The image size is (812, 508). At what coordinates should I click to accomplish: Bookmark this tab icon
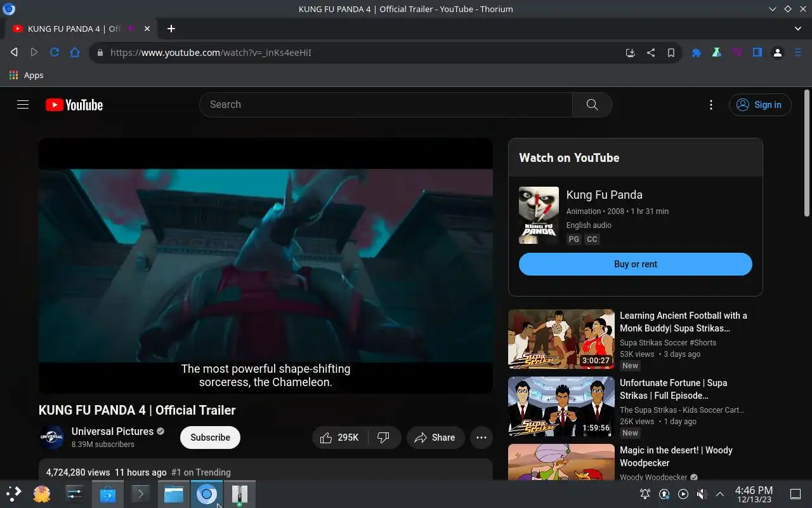click(x=671, y=53)
